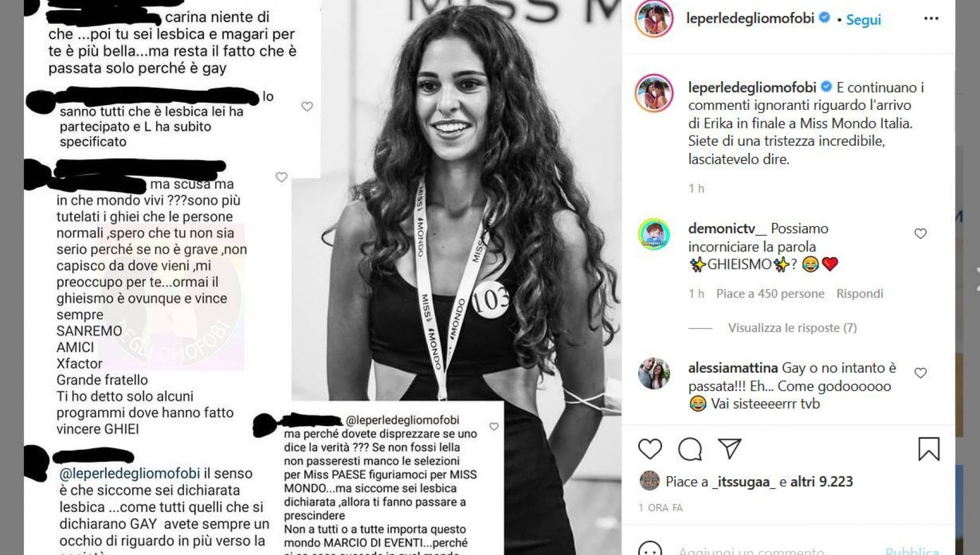The height and width of the screenshot is (555, 980).
Task: Save post with bookmark icon
Action: point(929,449)
